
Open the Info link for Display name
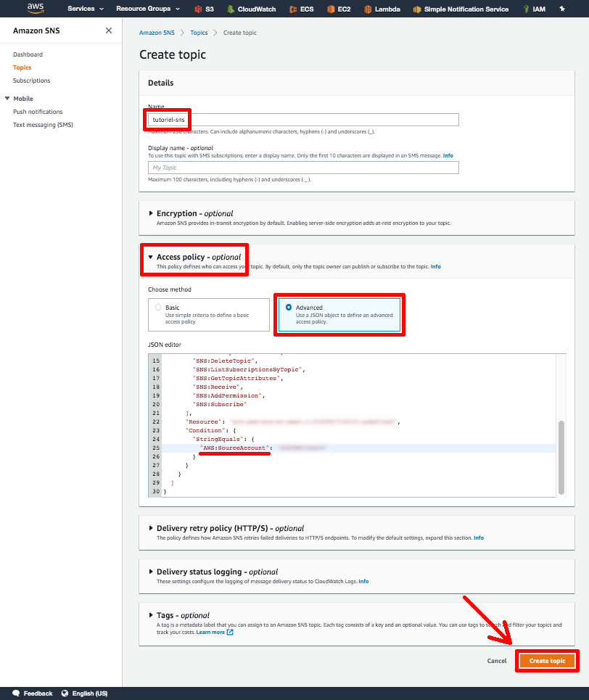pyautogui.click(x=448, y=156)
